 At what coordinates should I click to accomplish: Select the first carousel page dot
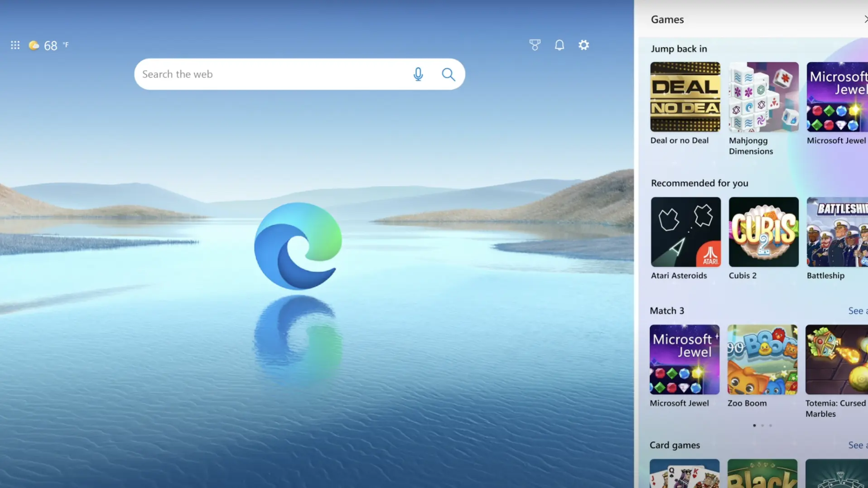point(754,425)
